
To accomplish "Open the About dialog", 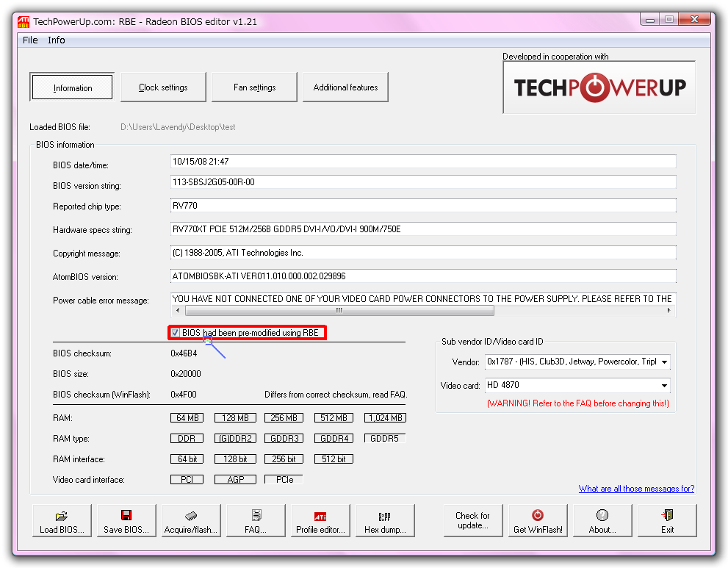I will click(602, 521).
